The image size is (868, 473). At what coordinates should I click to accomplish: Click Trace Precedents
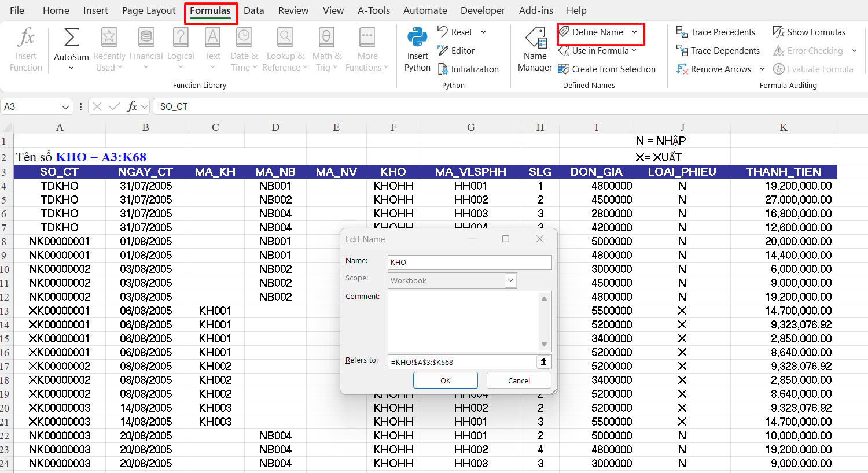coord(716,32)
